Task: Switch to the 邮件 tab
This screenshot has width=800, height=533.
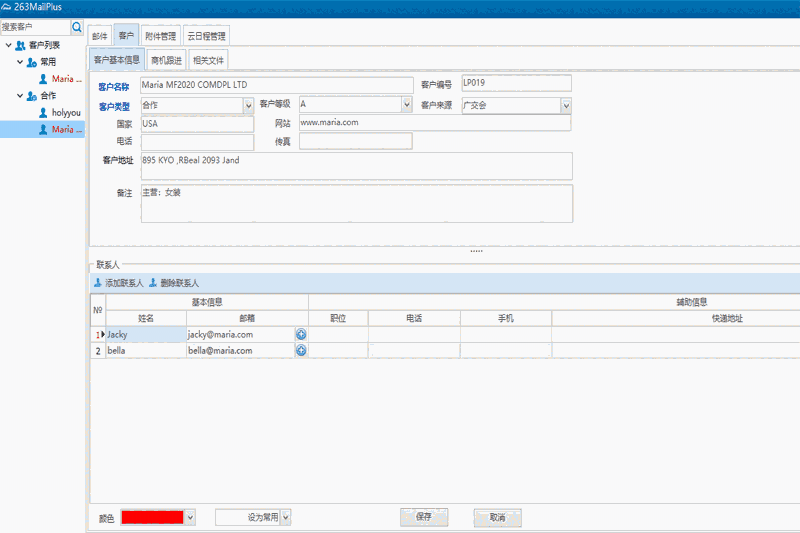Action: click(100, 36)
